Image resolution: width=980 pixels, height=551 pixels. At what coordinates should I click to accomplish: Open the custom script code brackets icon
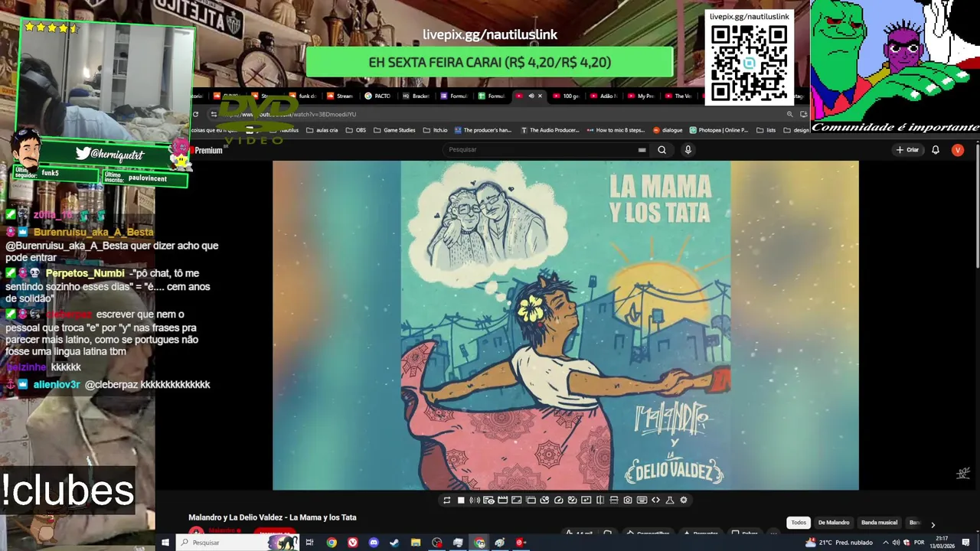click(655, 500)
